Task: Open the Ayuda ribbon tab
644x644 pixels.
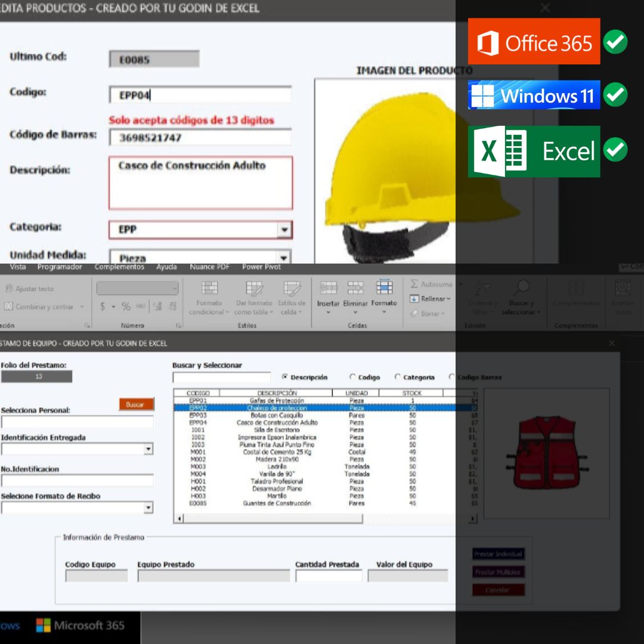Action: tap(166, 267)
